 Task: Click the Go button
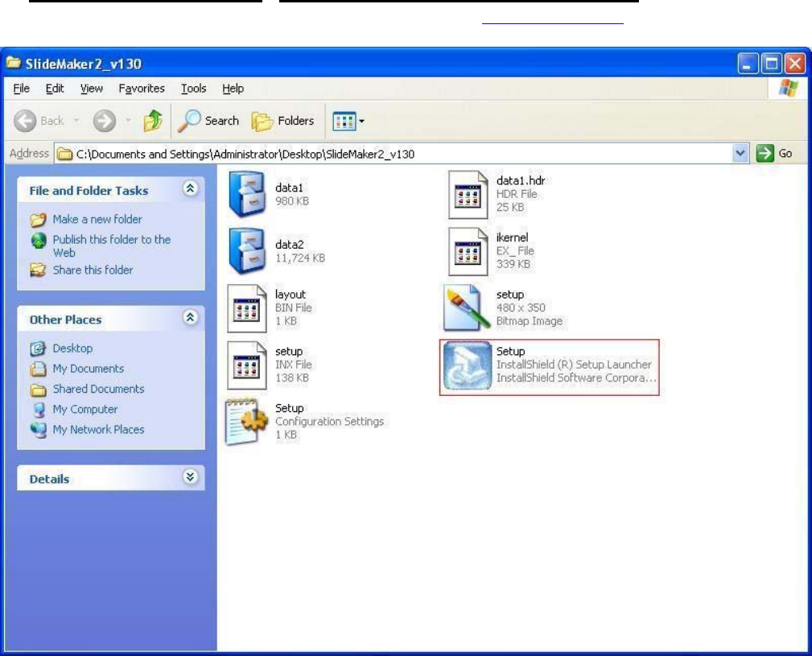tap(774, 153)
